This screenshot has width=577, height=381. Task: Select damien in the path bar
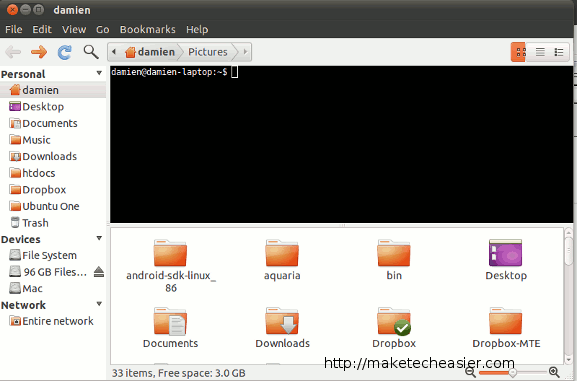[x=150, y=52]
